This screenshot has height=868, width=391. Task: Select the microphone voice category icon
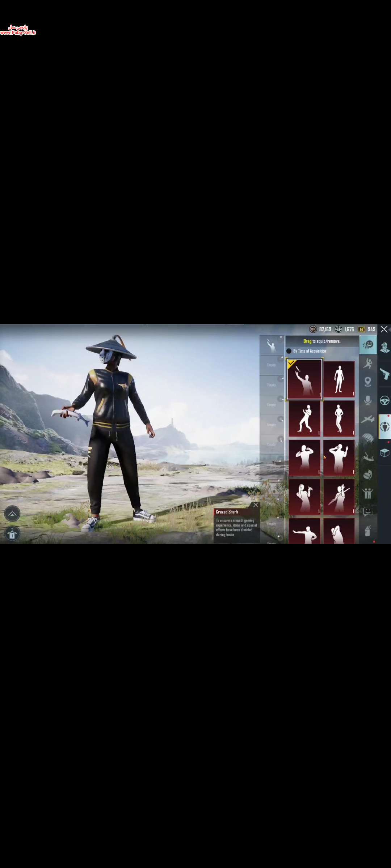click(x=368, y=400)
